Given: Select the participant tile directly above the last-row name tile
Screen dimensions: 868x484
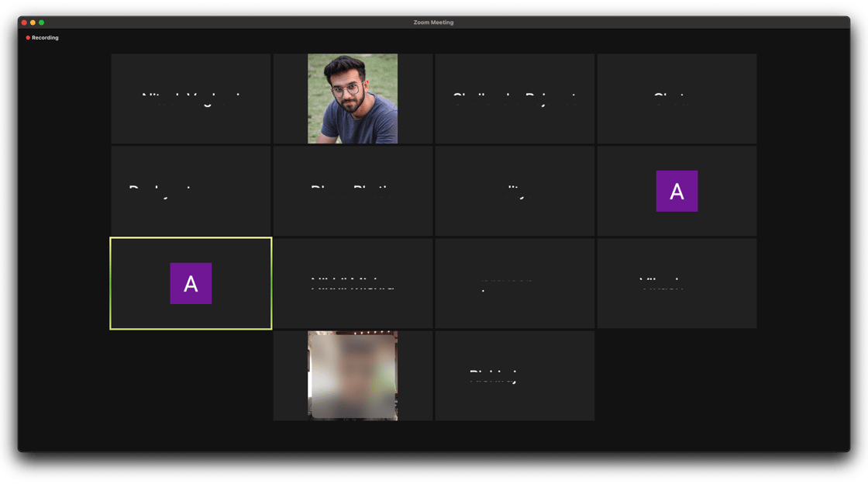Looking at the screenshot, I should tap(515, 283).
